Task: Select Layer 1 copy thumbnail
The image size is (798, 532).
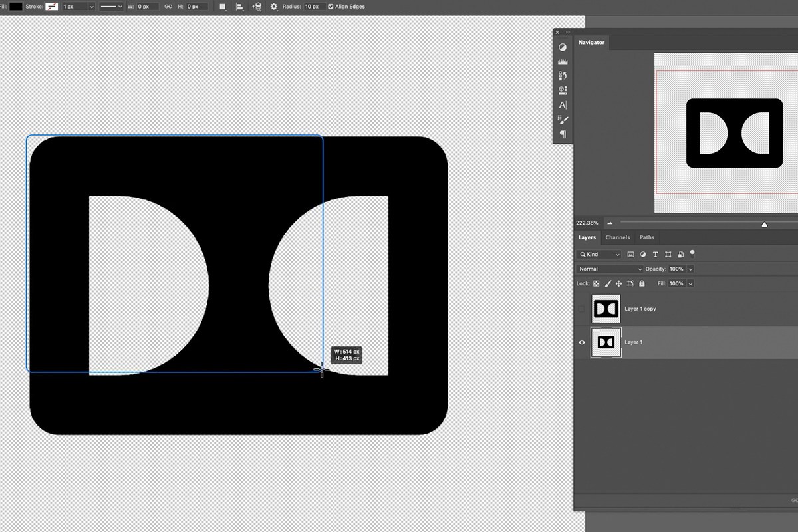Action: click(x=606, y=309)
